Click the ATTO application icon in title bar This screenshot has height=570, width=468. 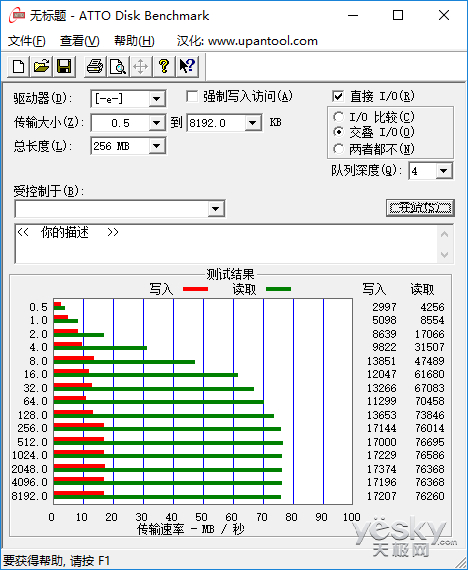point(17,16)
